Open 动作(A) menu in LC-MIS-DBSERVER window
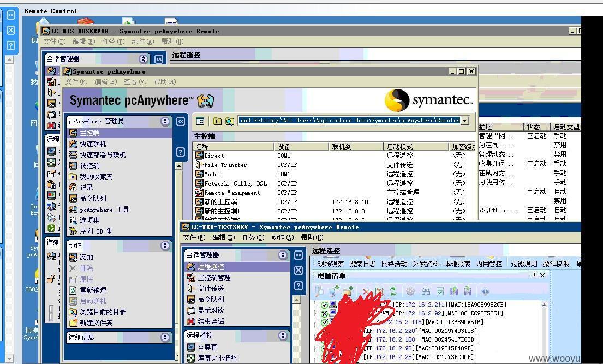The height and width of the screenshot is (364, 603). [x=142, y=41]
